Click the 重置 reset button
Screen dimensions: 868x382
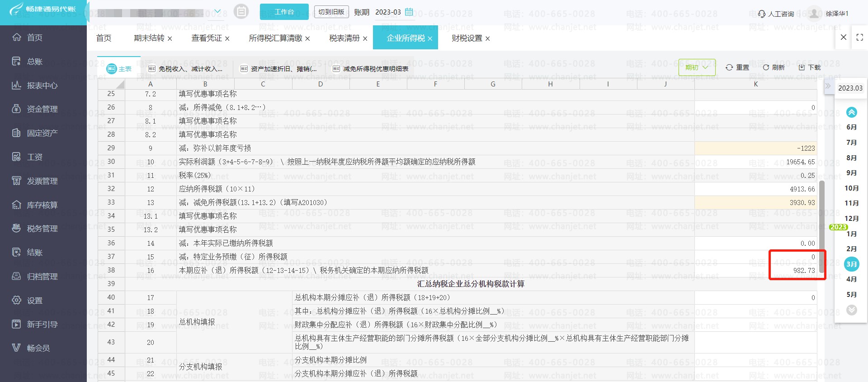click(x=737, y=67)
